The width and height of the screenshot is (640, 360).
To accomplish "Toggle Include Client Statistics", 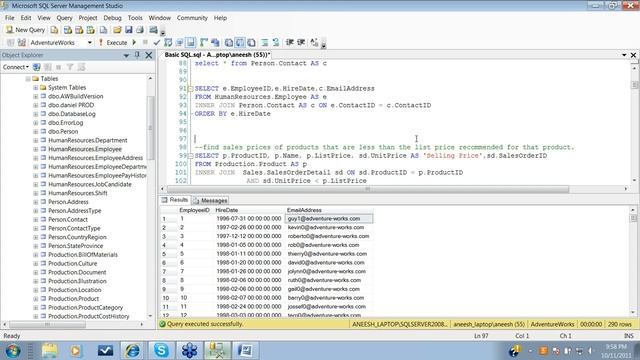I will pyautogui.click(x=215, y=42).
